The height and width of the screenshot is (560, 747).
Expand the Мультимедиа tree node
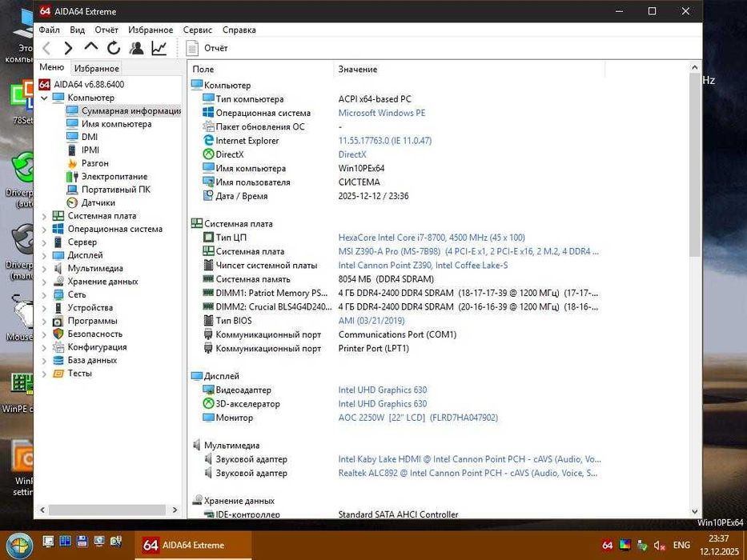[x=44, y=269]
